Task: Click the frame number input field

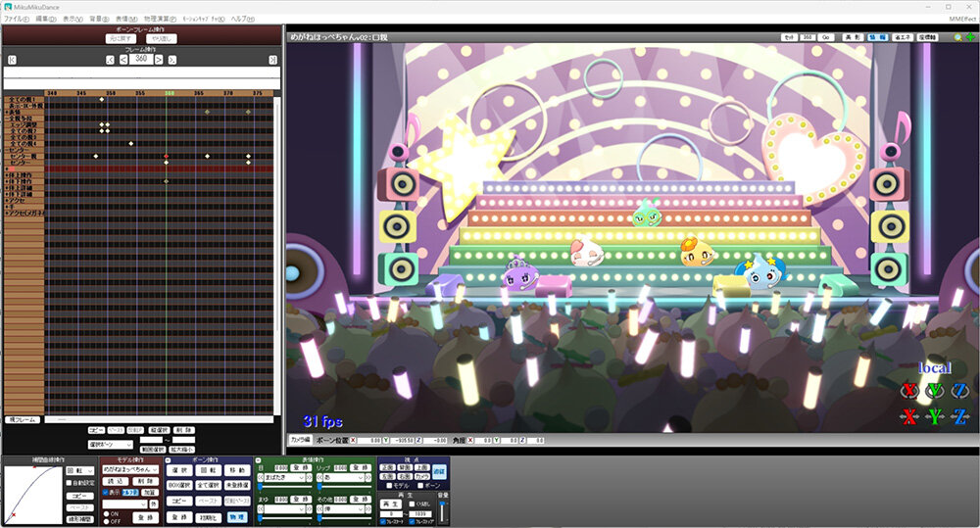Action: pyautogui.click(x=141, y=60)
